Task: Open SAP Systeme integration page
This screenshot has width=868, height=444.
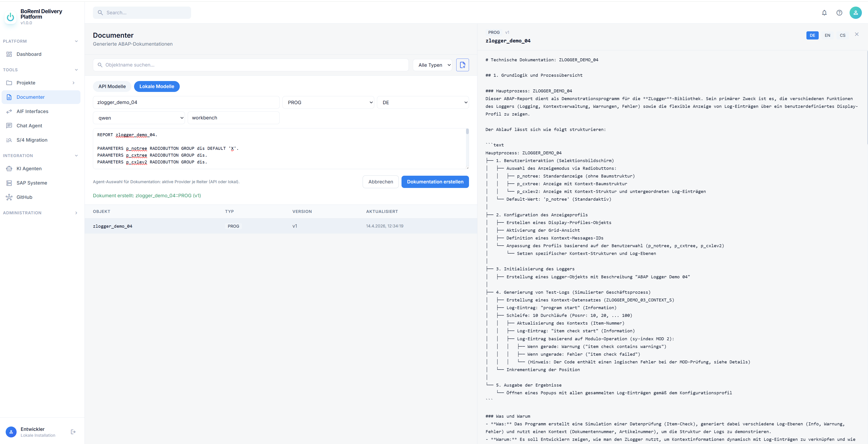Action: click(x=41, y=183)
